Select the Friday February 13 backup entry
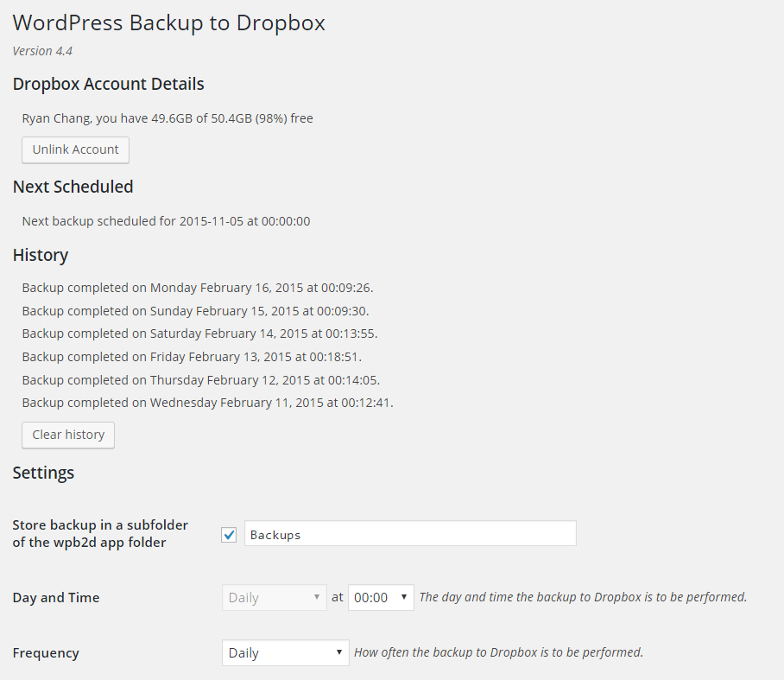 192,357
